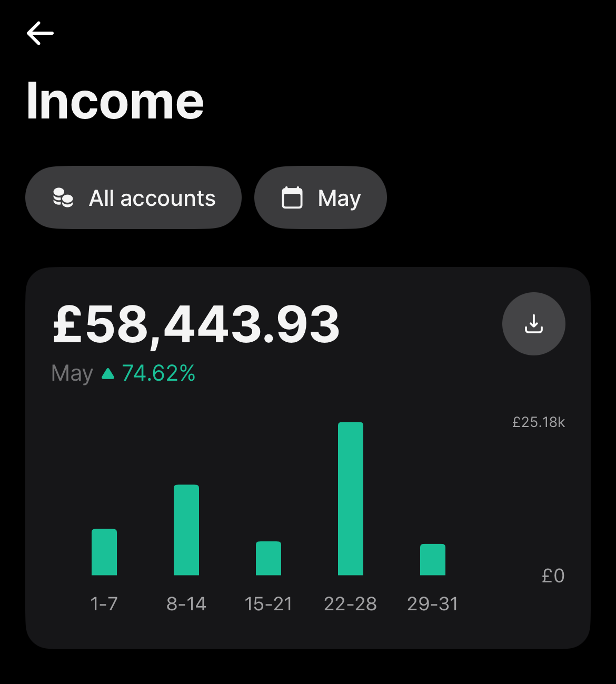Select the 1-7 income bar
Screen dimensions: 616x684
(104, 552)
